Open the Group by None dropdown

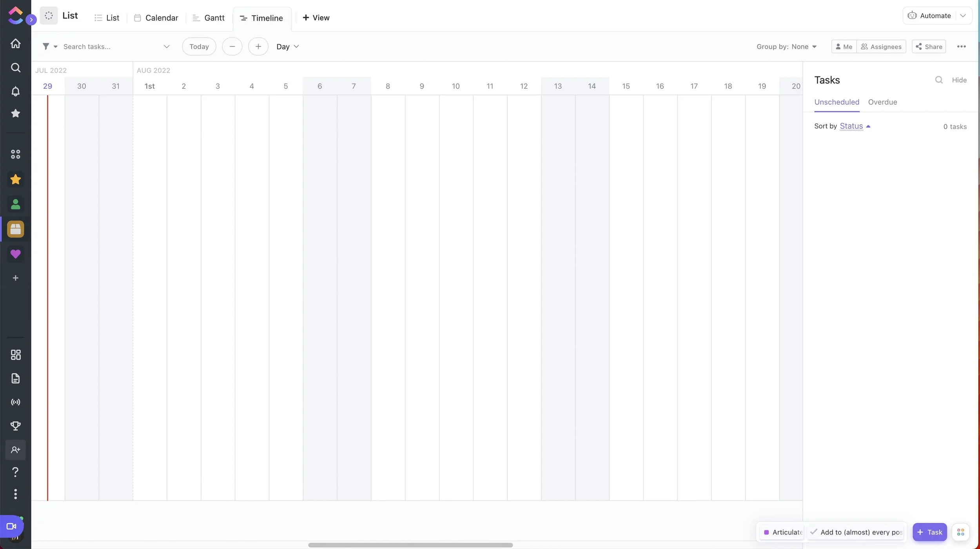786,47
